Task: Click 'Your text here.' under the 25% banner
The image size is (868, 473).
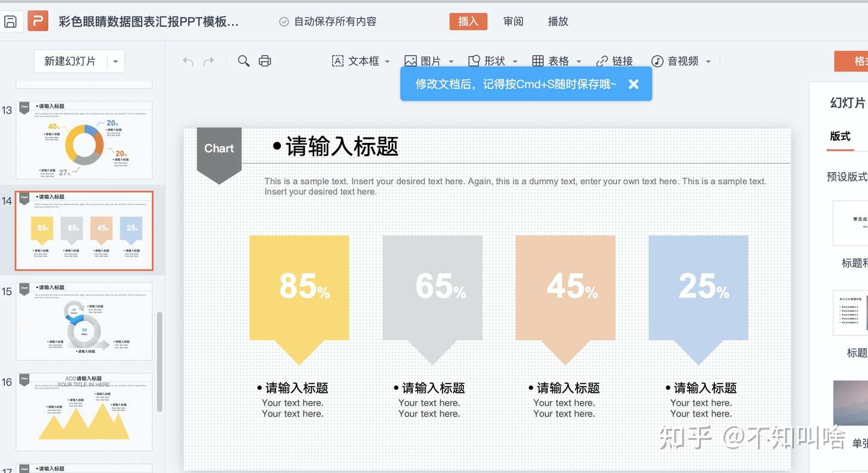Action: click(x=701, y=408)
